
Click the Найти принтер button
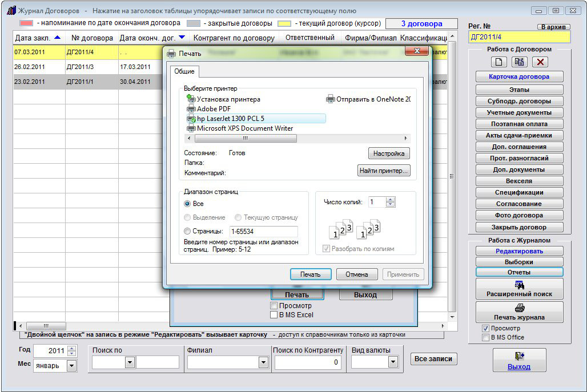click(384, 171)
